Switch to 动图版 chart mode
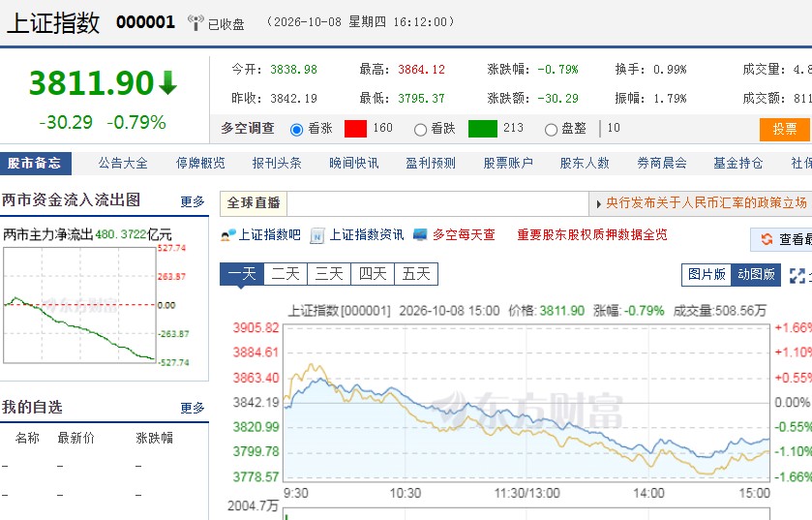Viewport: 812px width, 520px height. [x=756, y=274]
